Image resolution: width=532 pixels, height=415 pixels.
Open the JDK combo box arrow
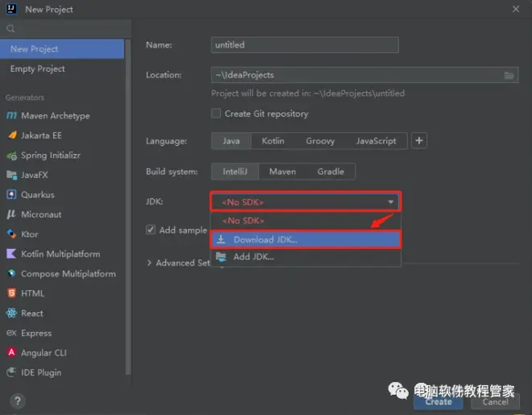pos(391,202)
